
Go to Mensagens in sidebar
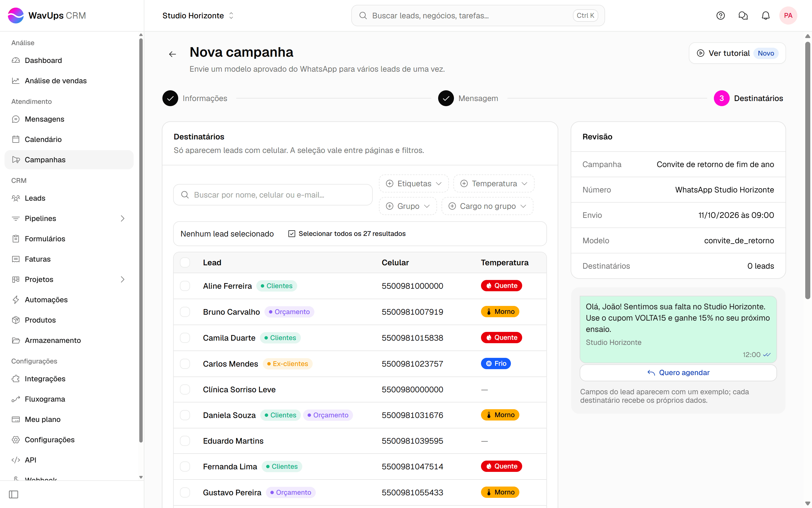tap(69, 119)
